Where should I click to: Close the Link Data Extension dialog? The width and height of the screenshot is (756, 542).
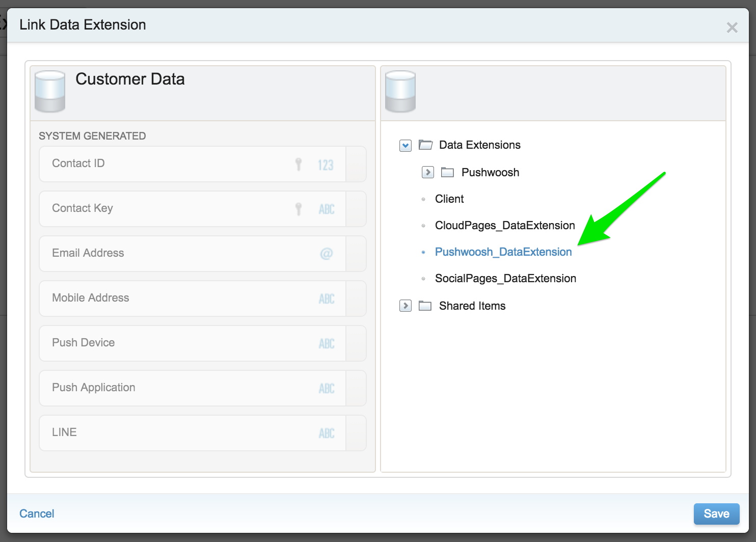pyautogui.click(x=732, y=28)
